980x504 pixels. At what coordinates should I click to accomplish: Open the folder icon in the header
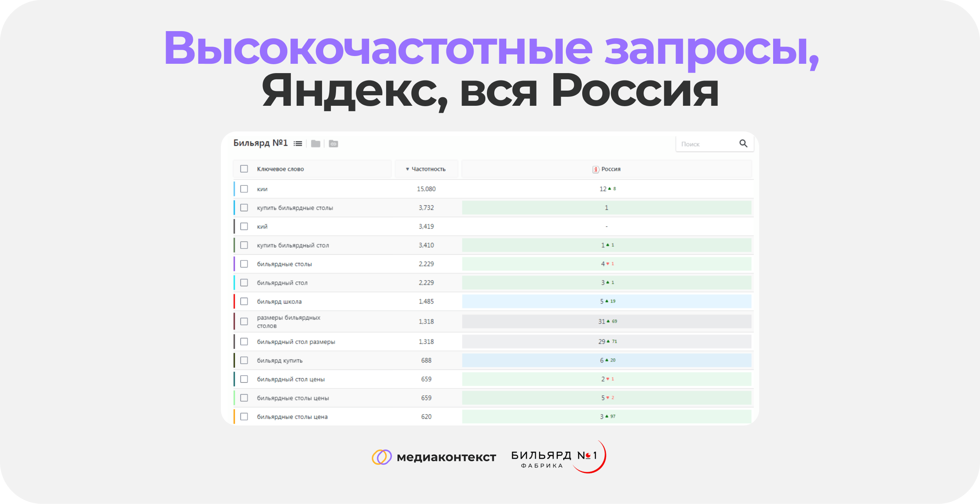316,144
